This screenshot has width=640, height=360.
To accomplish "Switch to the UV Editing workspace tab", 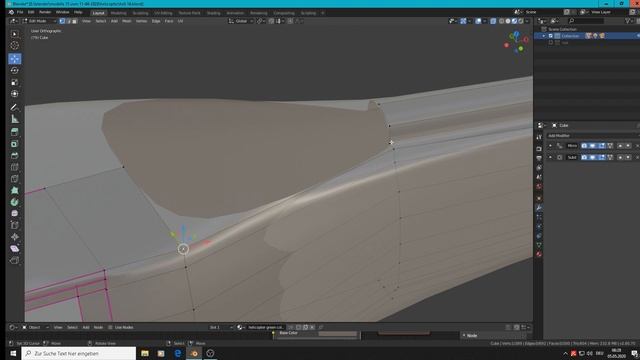I will coord(163,13).
